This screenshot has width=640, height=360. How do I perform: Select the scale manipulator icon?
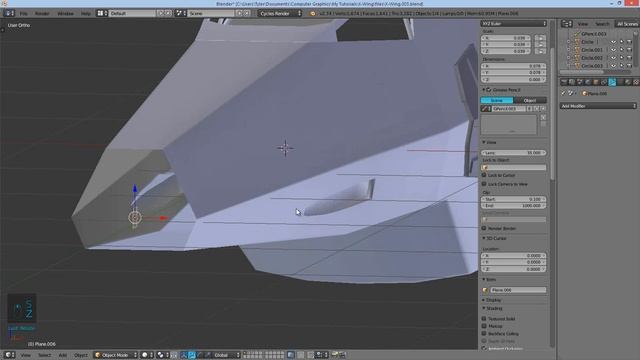(207, 355)
